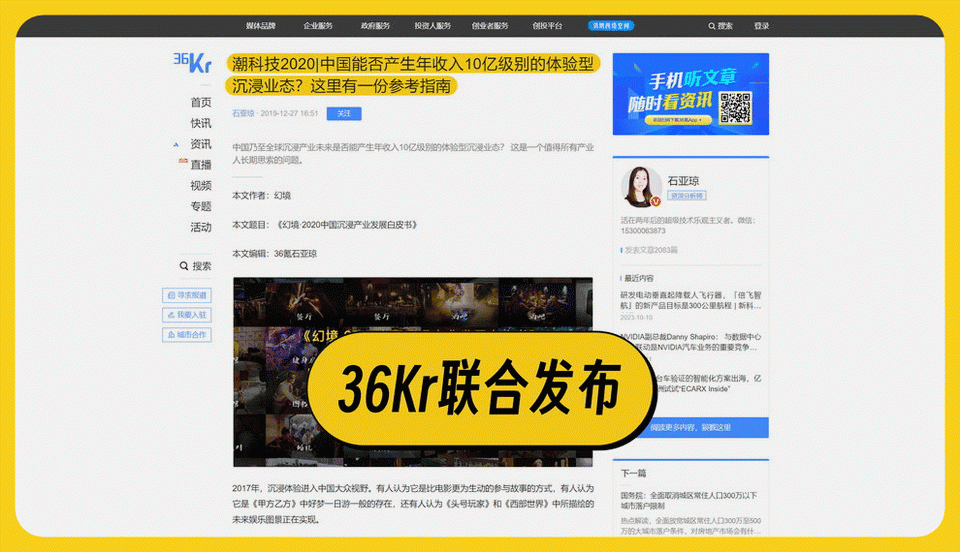Open 石亚琼 name in author card
The image size is (960, 552).
pyautogui.click(x=683, y=181)
